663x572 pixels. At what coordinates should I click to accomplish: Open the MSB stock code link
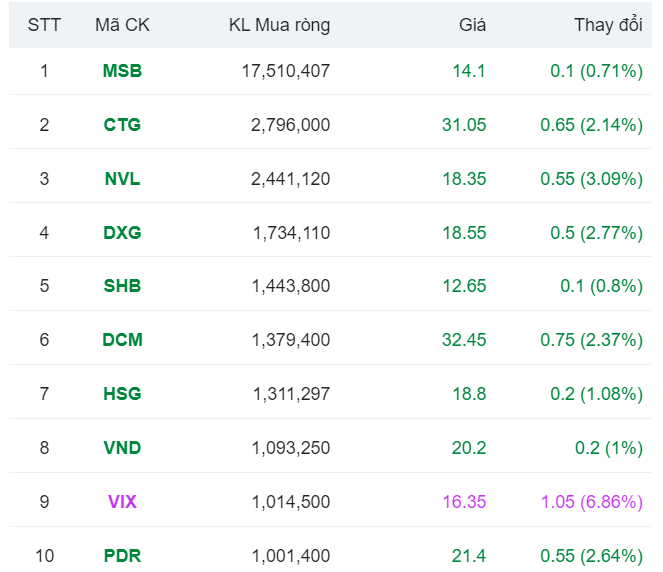122,71
